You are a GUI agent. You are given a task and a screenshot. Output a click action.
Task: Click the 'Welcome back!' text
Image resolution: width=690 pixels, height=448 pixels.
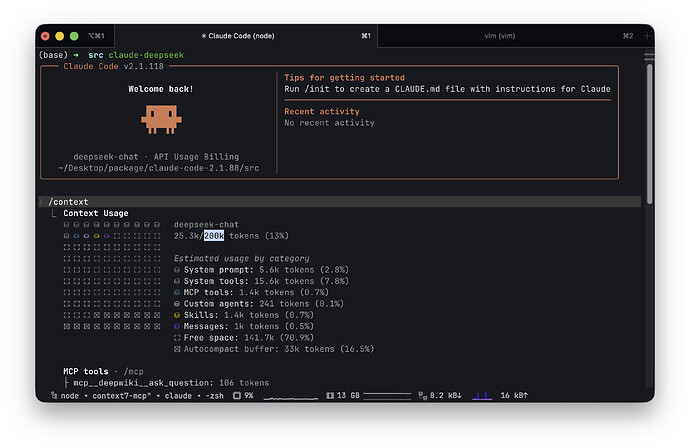tap(161, 89)
